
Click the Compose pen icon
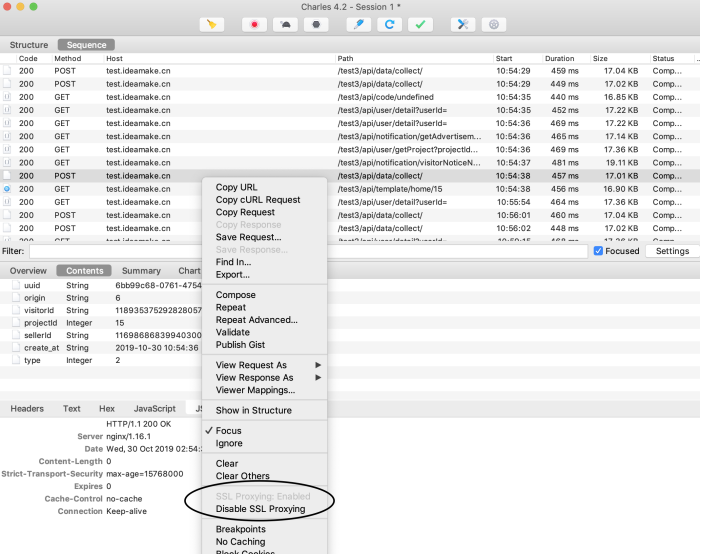(359, 25)
